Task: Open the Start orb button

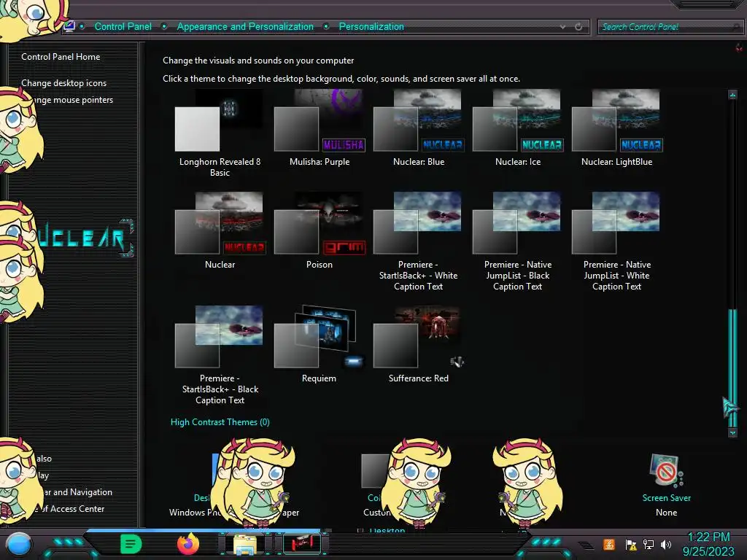Action: tap(19, 544)
